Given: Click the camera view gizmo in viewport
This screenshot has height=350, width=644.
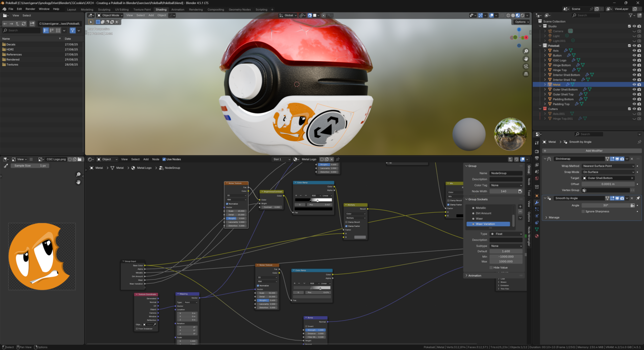Looking at the screenshot, I should pyautogui.click(x=526, y=66).
